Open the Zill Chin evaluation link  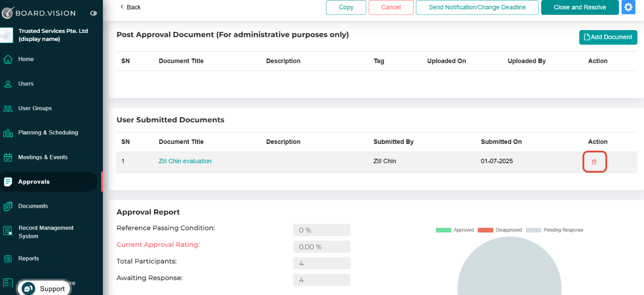click(185, 161)
